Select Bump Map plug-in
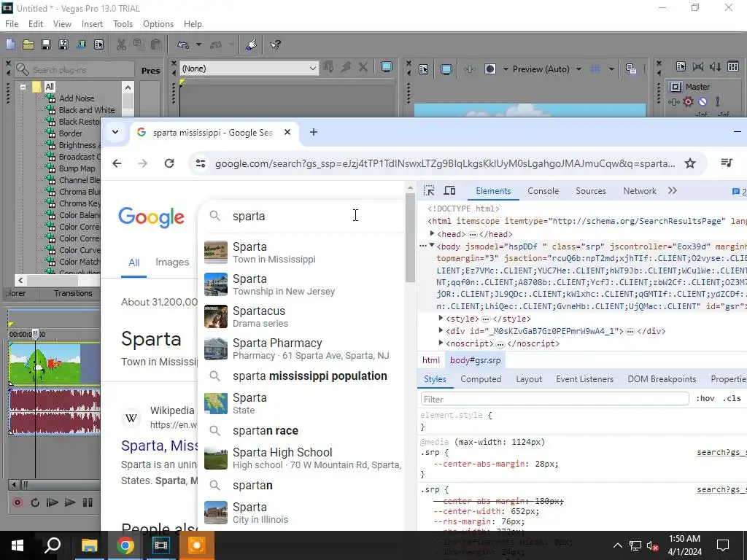 (77, 168)
